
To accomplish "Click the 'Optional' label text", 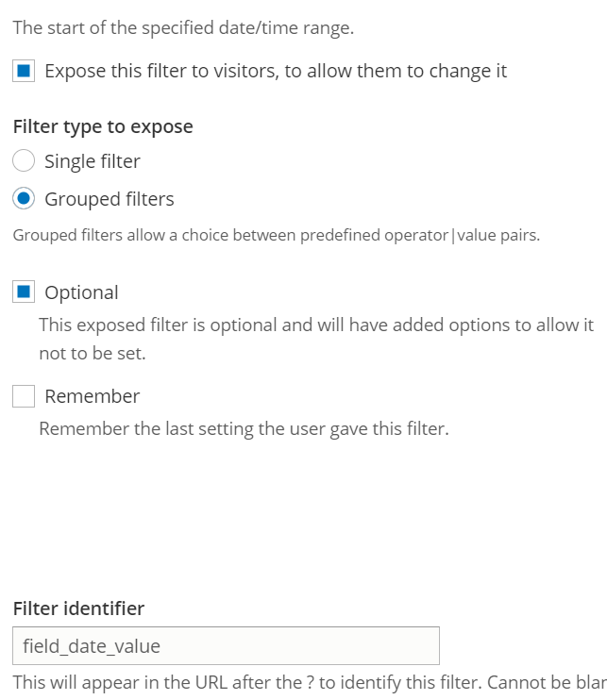I will [81, 292].
